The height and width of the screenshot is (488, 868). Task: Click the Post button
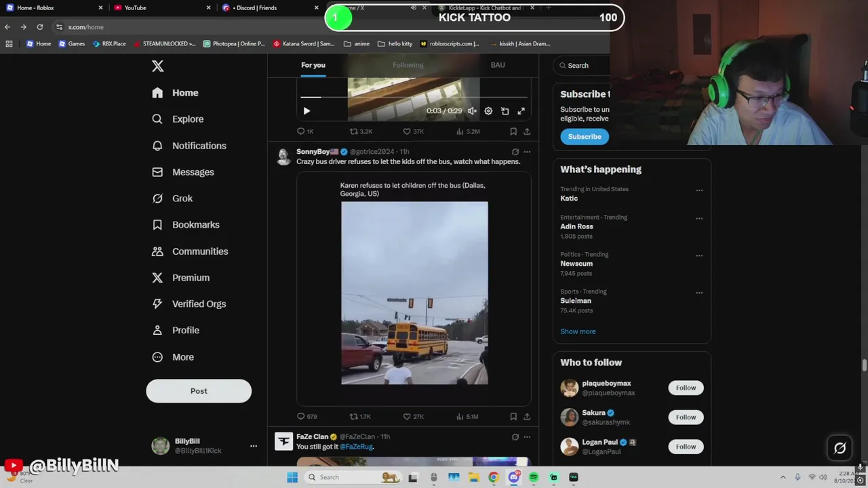[x=199, y=391]
